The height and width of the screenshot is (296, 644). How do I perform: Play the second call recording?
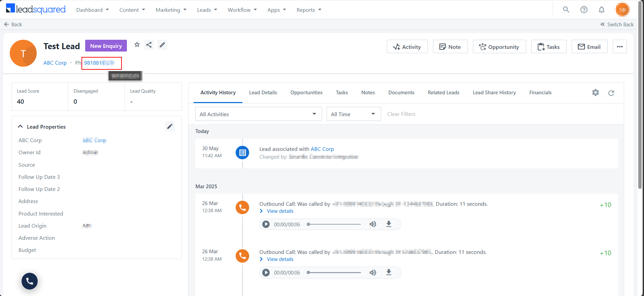[x=266, y=273]
